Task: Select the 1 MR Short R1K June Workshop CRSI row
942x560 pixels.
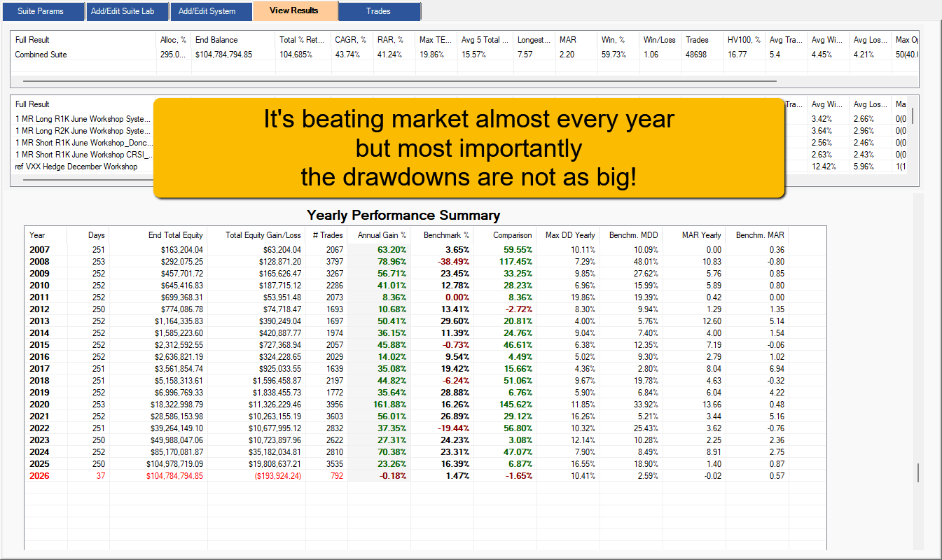Action: 83,155
